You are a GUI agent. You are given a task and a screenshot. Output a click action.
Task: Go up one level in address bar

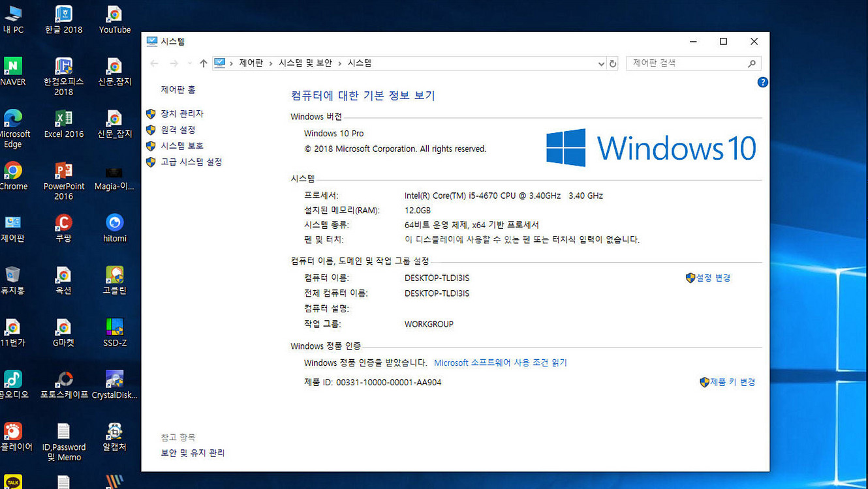[204, 63]
